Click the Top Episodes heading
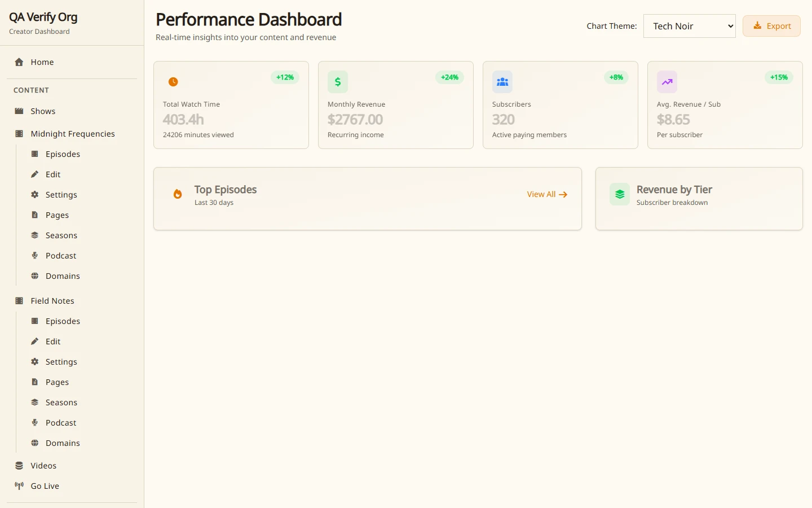Screen dimensions: 812x508 click(226, 190)
